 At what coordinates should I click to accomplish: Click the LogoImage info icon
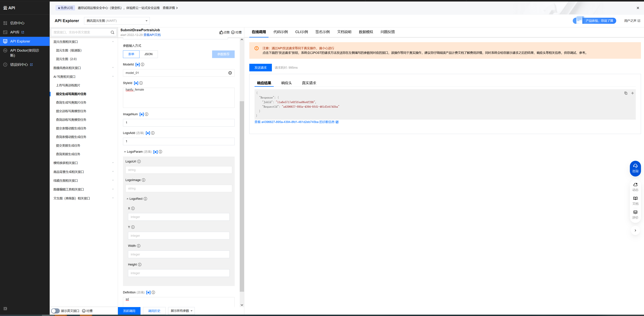pos(144,180)
